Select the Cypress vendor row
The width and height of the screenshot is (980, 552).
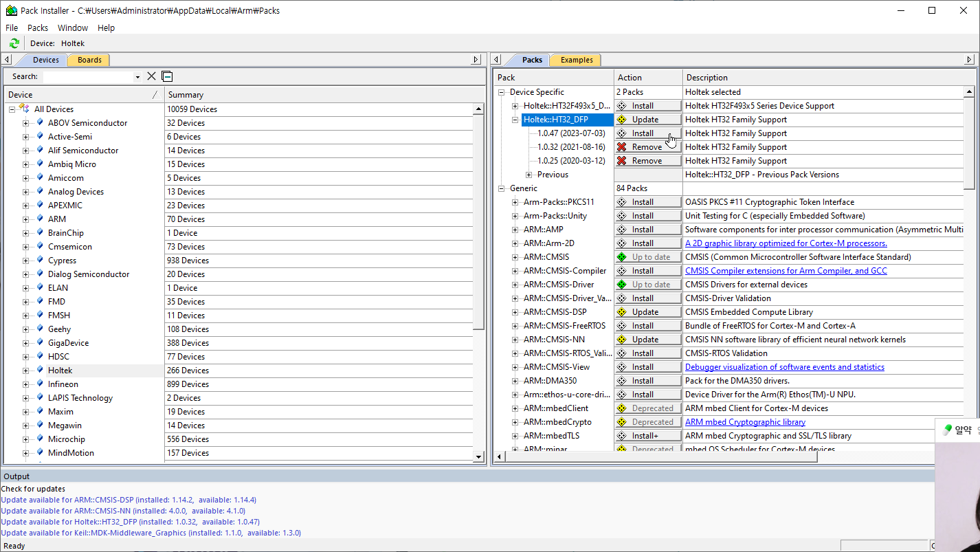pyautogui.click(x=62, y=261)
